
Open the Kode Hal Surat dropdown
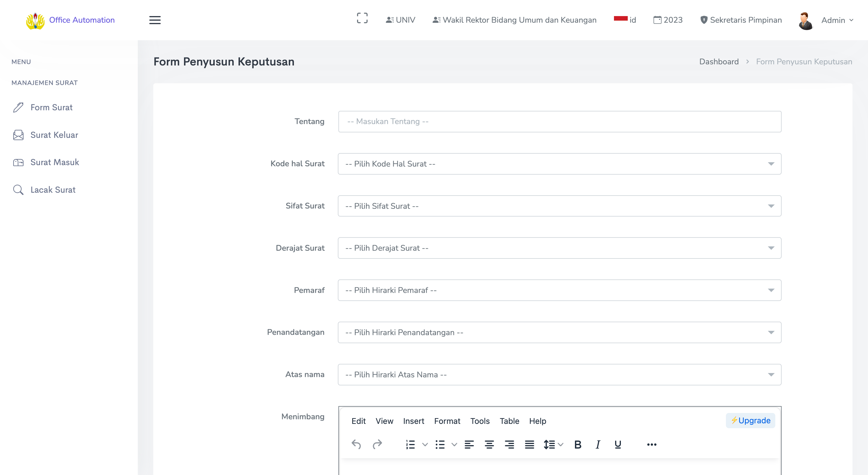pos(559,164)
